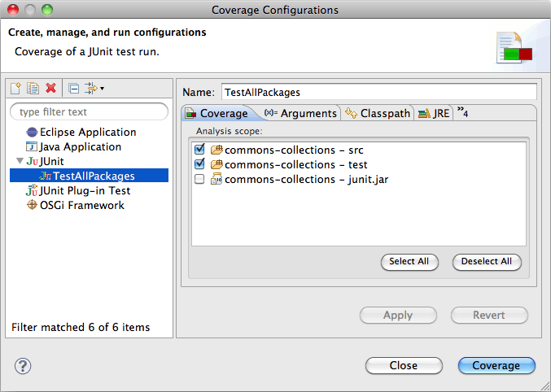This screenshot has width=551, height=392.
Task: Switch to the Arguments tab
Action: pyautogui.click(x=301, y=113)
